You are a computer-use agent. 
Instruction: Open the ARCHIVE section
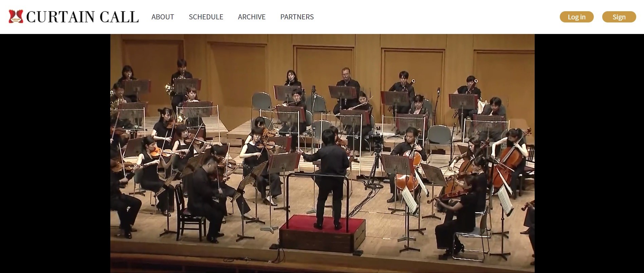point(252,17)
